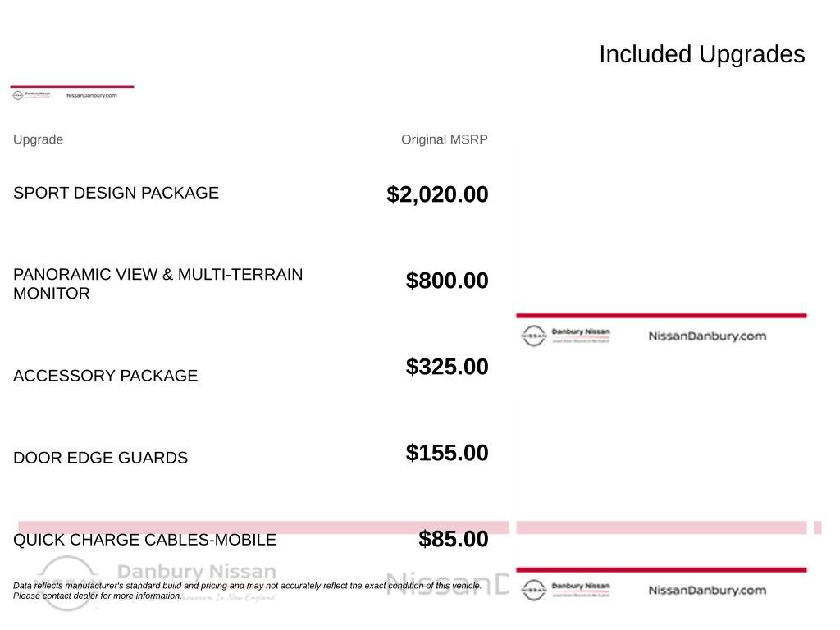This screenshot has height=630, width=840.
Task: Click the Nissan logo beside middle Danbury Nissan banner
Action: pyautogui.click(x=533, y=336)
